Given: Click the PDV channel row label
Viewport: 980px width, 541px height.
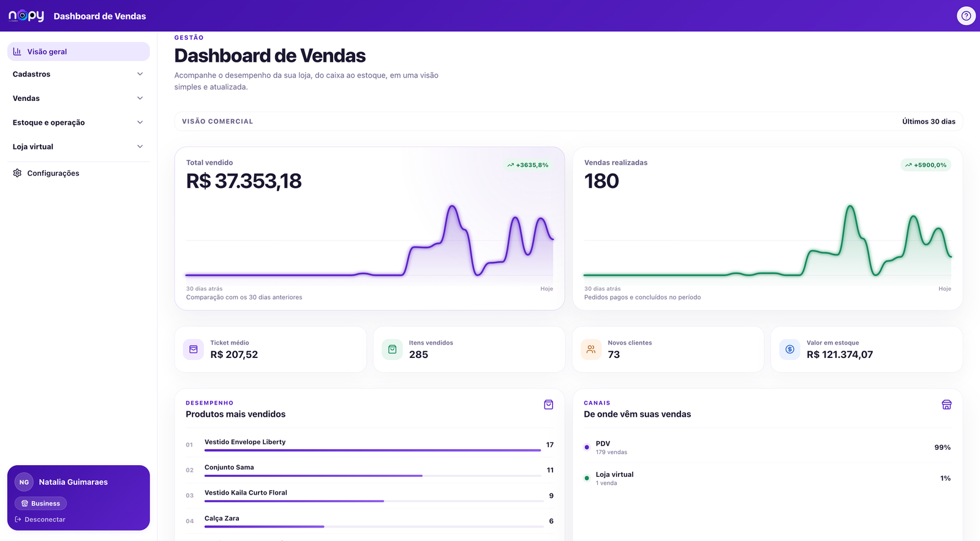Looking at the screenshot, I should pyautogui.click(x=603, y=444).
